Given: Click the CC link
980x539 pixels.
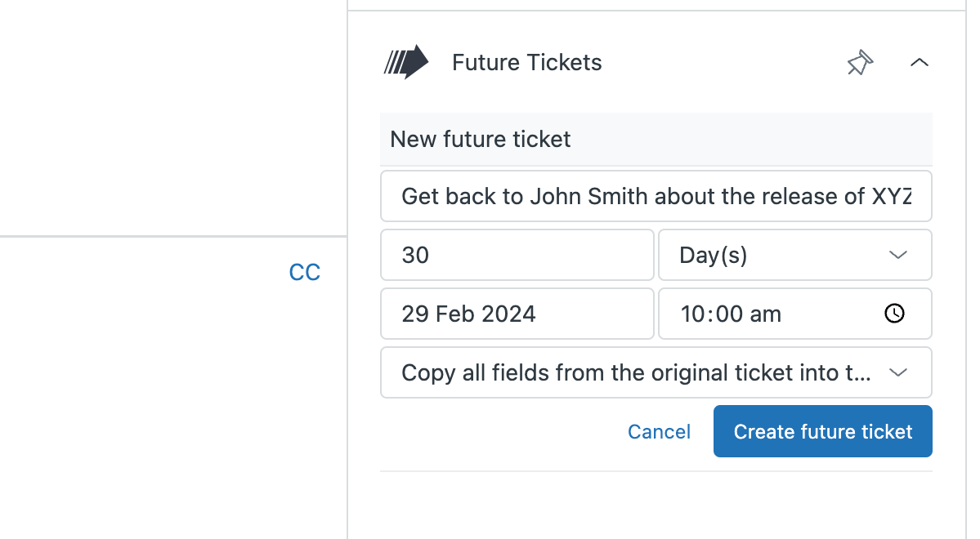Looking at the screenshot, I should [305, 273].
